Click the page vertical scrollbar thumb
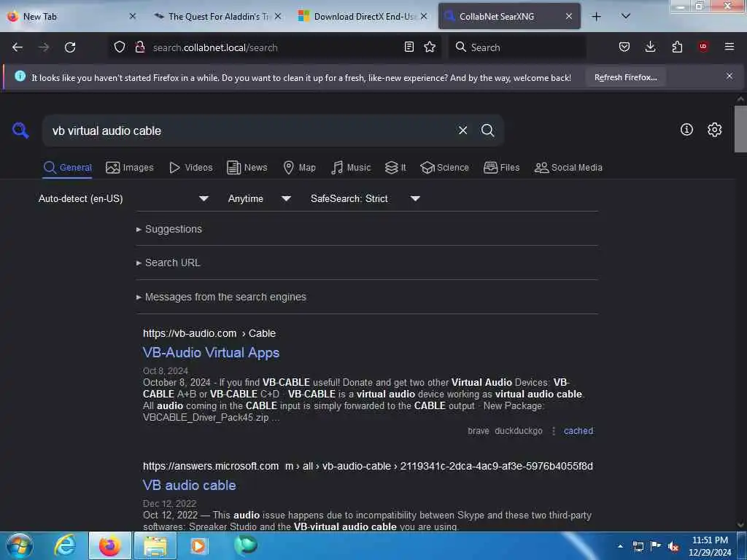747x560 pixels. click(x=740, y=128)
